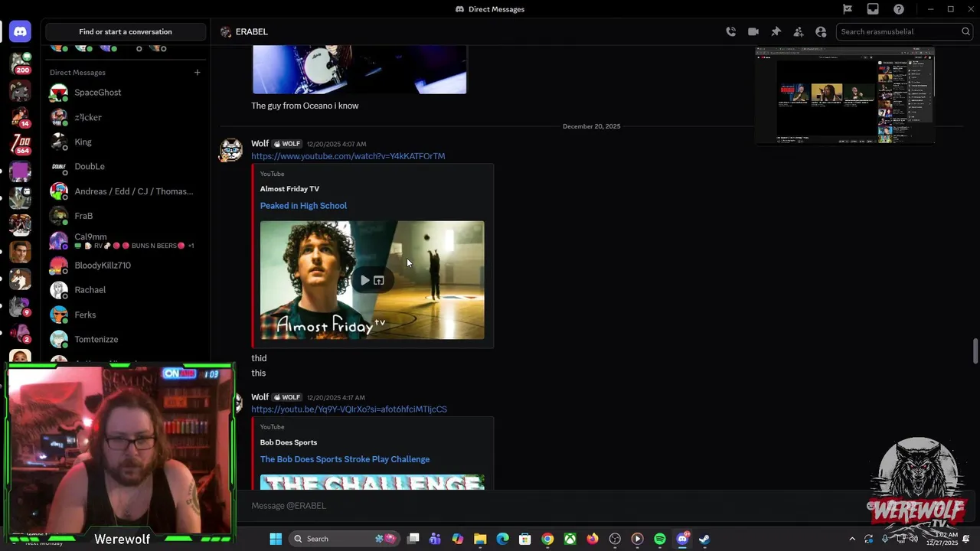
Task: Click the chat scrollbar thumb
Action: click(x=975, y=351)
